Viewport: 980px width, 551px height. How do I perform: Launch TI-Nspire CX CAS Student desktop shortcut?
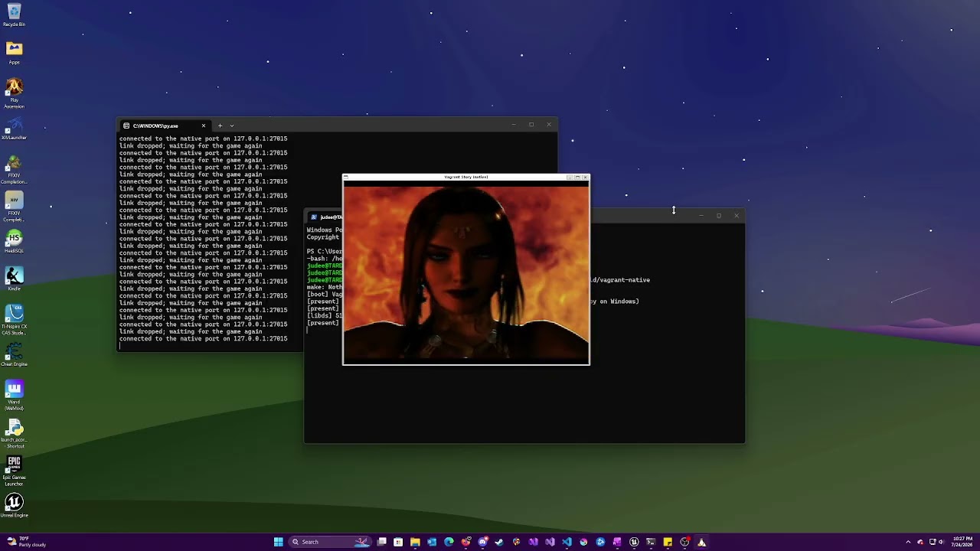14,319
